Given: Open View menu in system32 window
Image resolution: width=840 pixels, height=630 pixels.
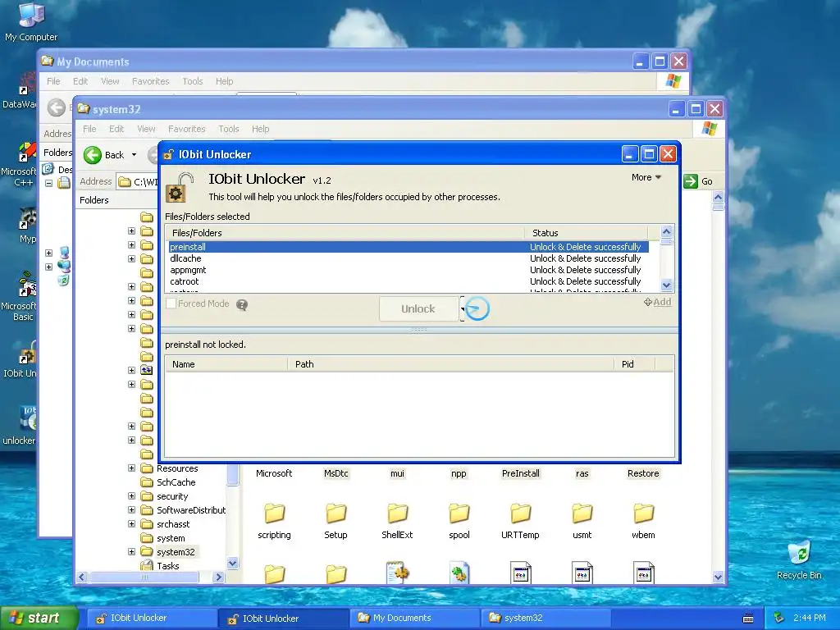Looking at the screenshot, I should click(x=146, y=129).
